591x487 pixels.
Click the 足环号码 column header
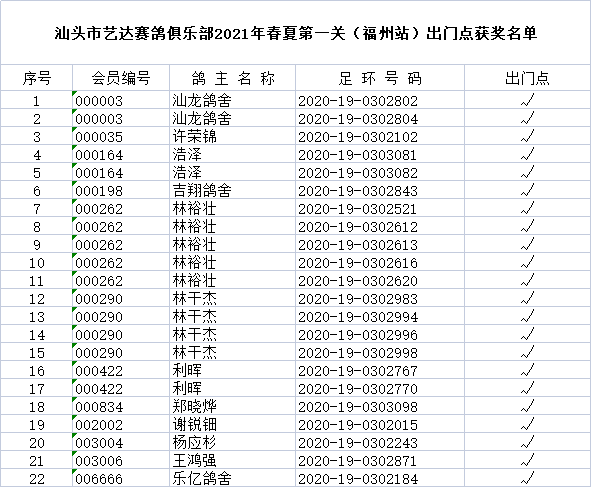380,78
